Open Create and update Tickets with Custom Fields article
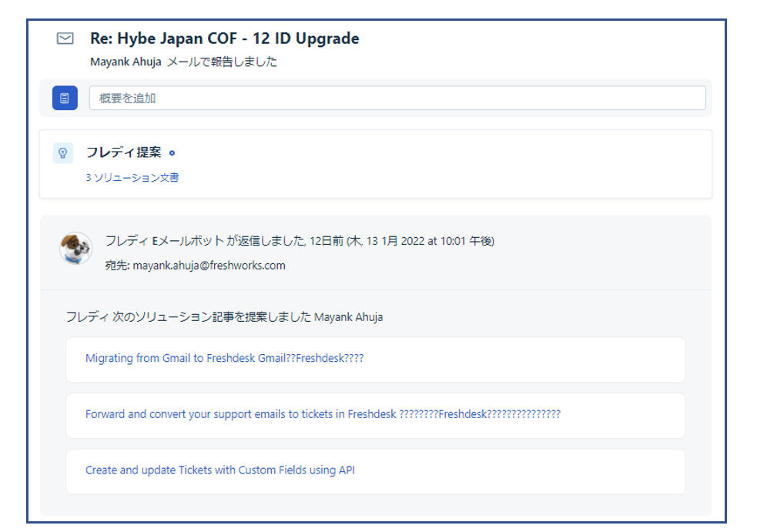The width and height of the screenshot is (757, 532). click(x=220, y=470)
